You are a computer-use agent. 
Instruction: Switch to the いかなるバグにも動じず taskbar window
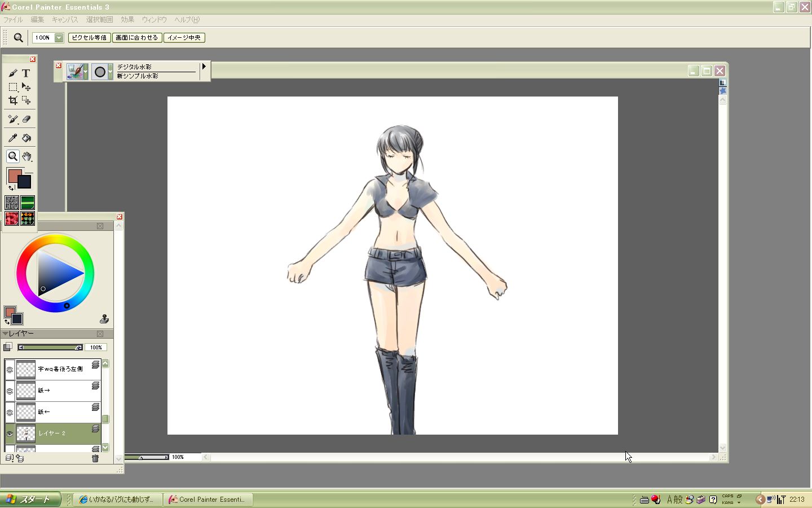click(x=117, y=500)
